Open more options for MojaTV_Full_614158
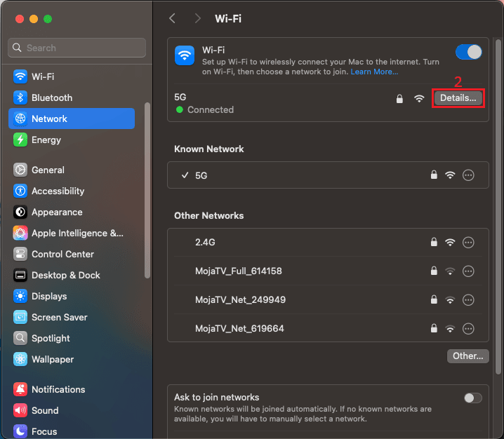Image resolution: width=504 pixels, height=439 pixels. [x=469, y=271]
